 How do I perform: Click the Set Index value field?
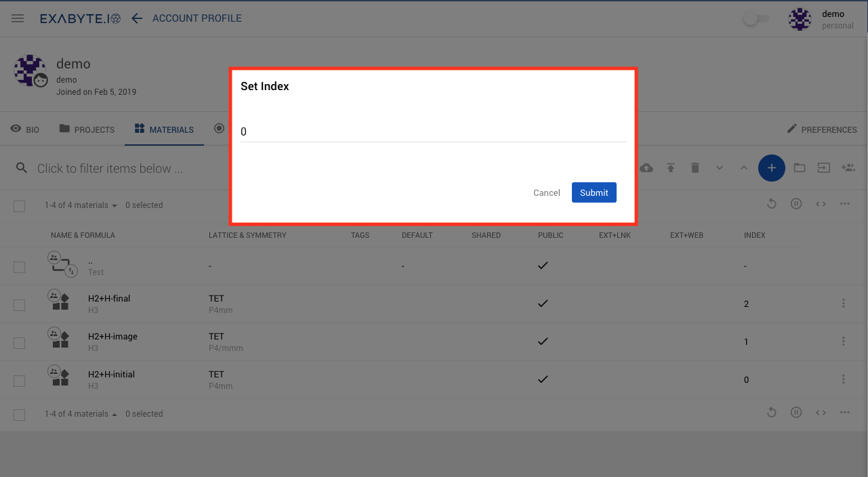[x=433, y=132]
